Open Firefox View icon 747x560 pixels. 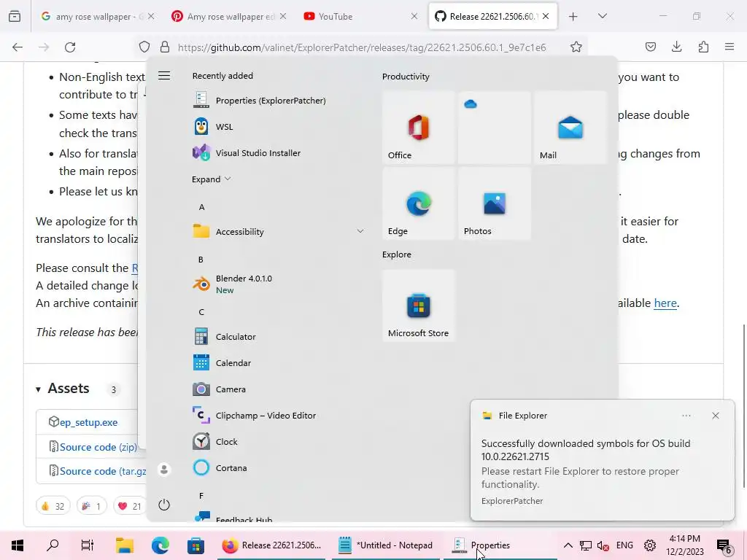[x=15, y=16]
